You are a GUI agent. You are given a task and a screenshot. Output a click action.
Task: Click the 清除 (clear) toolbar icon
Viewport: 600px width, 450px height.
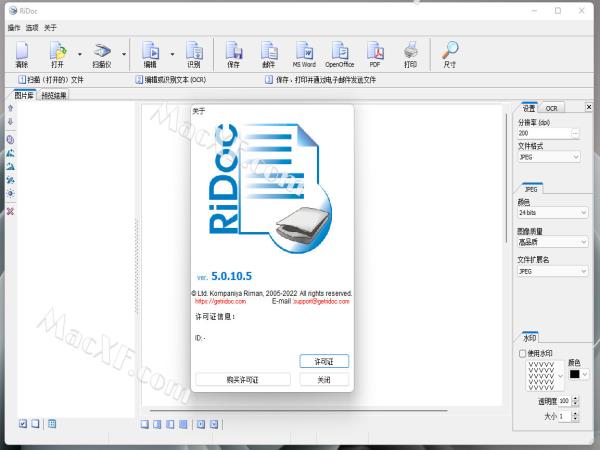pyautogui.click(x=22, y=55)
